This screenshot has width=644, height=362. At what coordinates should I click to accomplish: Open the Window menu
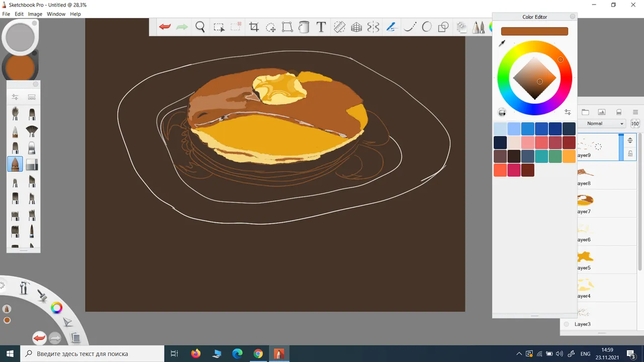(x=56, y=14)
